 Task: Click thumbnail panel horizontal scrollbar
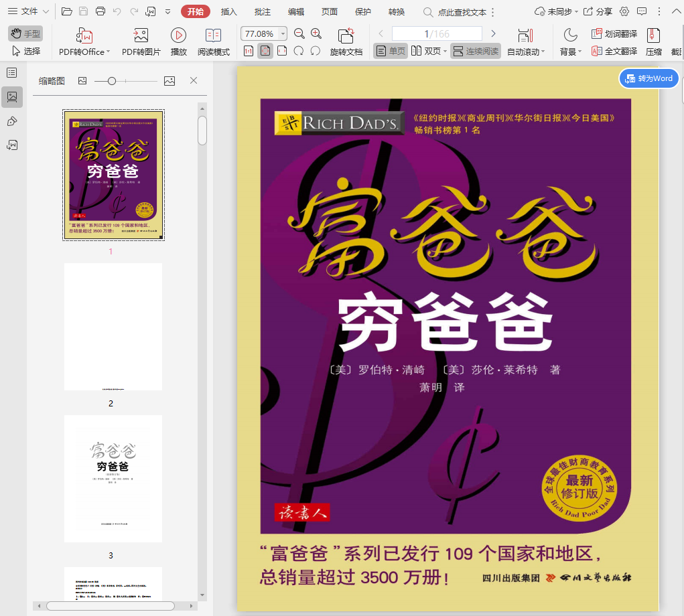tap(111, 606)
